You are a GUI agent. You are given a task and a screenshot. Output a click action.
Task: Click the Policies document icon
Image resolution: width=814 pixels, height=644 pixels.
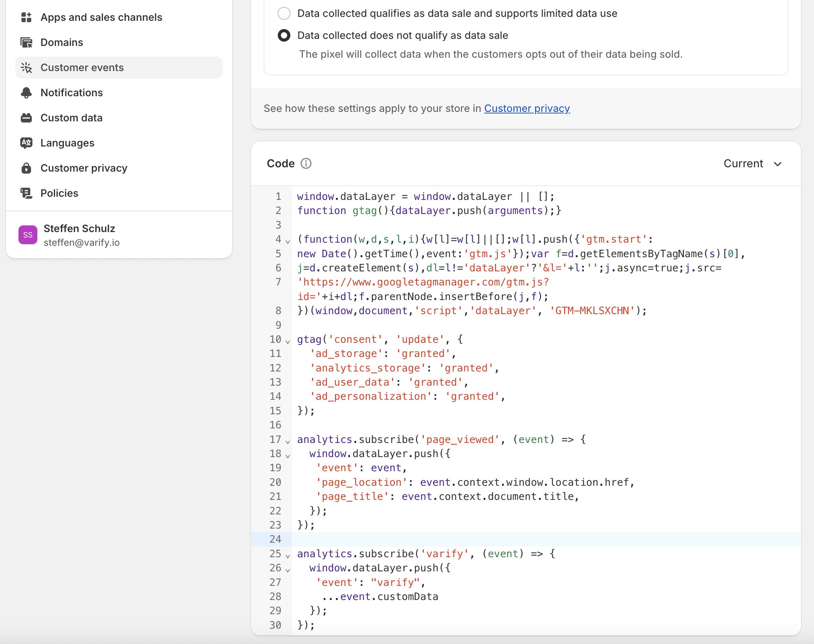pyautogui.click(x=26, y=193)
